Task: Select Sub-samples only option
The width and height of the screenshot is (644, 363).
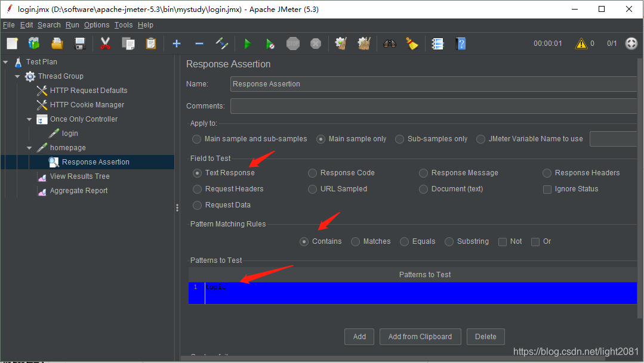Action: click(x=400, y=139)
